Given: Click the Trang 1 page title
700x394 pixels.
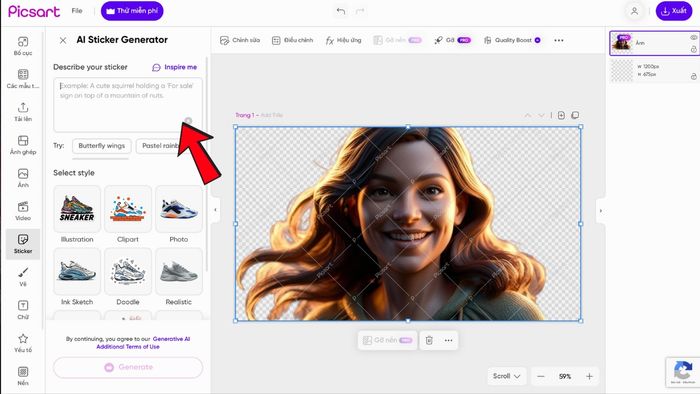Looking at the screenshot, I should (x=245, y=115).
